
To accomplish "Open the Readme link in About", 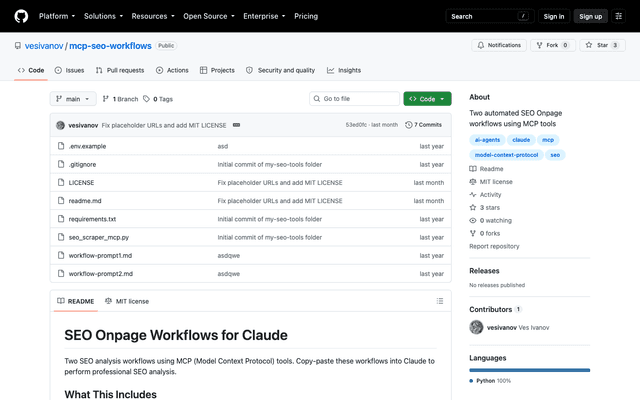I will pyautogui.click(x=487, y=169).
